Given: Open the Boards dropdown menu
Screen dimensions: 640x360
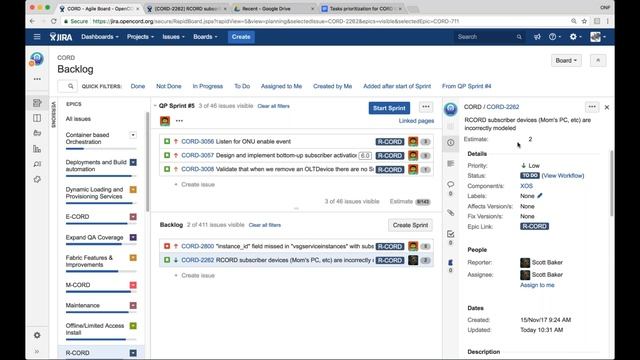Looking at the screenshot, I should point(205,37).
